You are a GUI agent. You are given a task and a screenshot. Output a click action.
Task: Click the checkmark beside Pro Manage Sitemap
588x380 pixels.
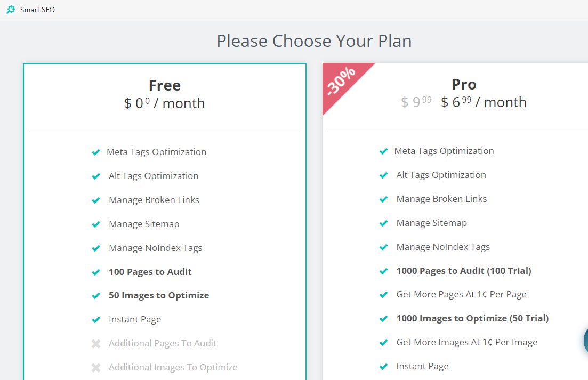click(384, 223)
